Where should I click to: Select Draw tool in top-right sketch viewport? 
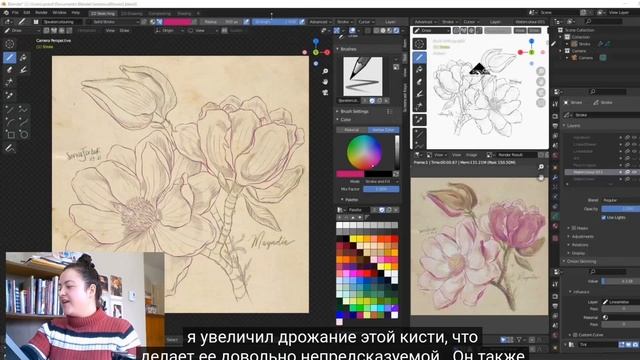point(419,58)
